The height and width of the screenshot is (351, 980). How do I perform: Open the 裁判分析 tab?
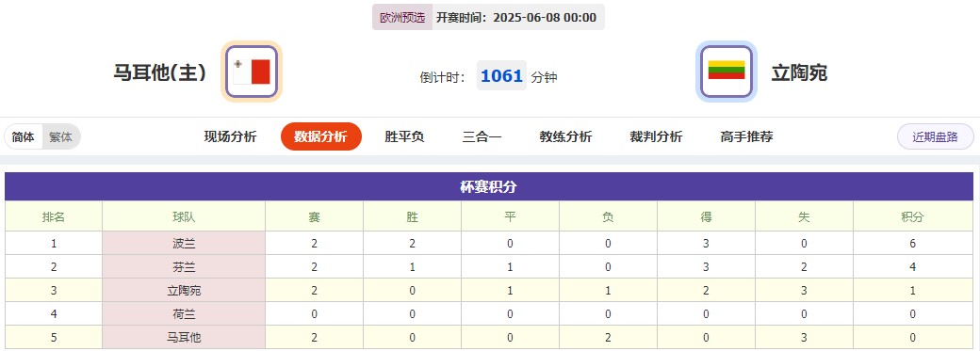coord(656,136)
